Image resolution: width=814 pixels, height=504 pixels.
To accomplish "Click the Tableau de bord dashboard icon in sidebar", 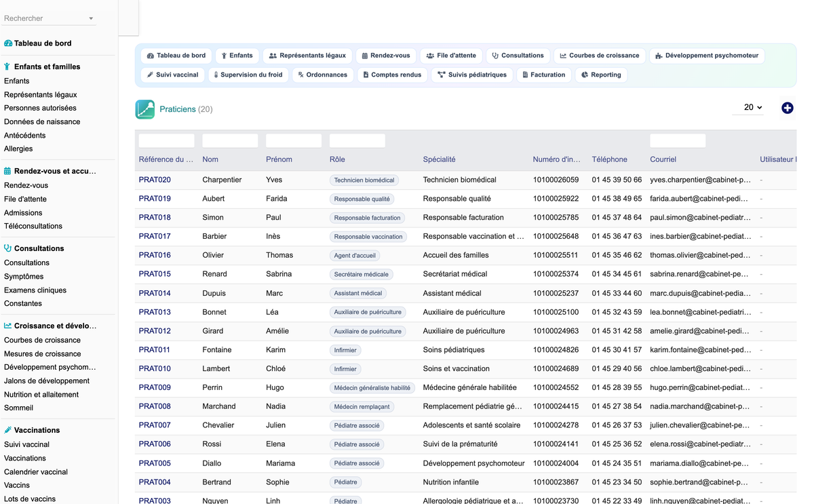I will (8, 43).
